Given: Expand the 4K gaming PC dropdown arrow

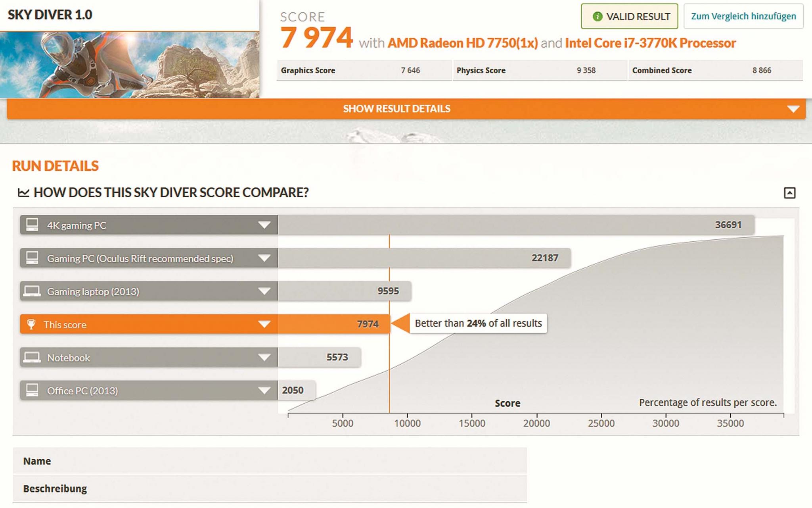Looking at the screenshot, I should point(264,225).
